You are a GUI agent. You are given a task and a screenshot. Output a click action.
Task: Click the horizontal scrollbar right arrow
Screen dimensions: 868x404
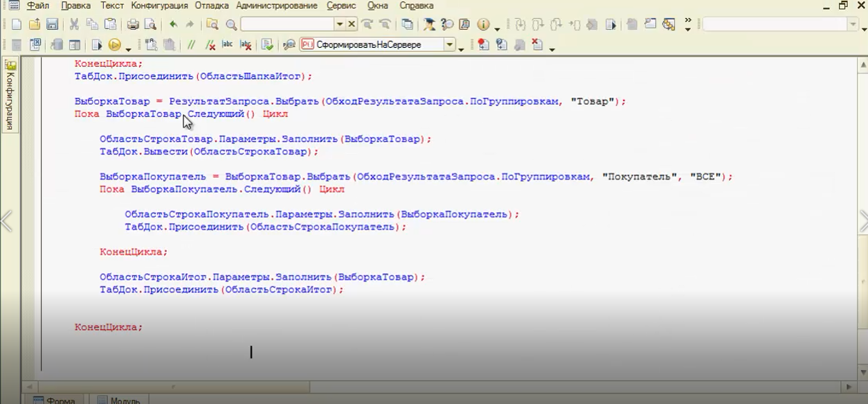[849, 387]
